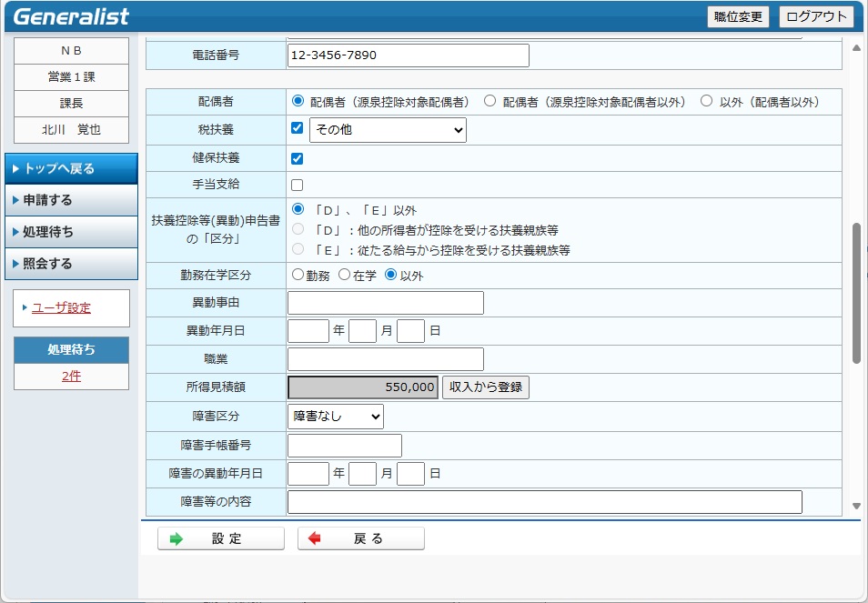Open the 税扶養 その他 dropdown
Image resolution: width=868 pixels, height=603 pixels.
(388, 130)
